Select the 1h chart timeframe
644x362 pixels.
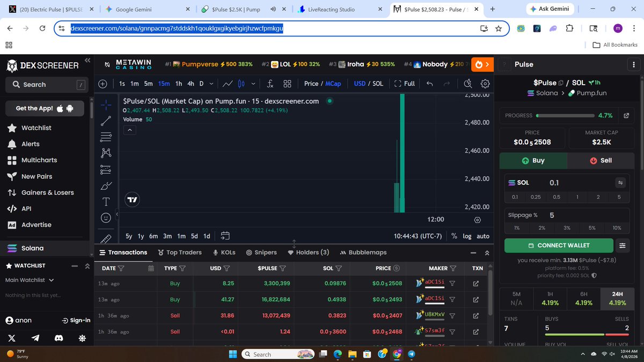click(x=179, y=84)
